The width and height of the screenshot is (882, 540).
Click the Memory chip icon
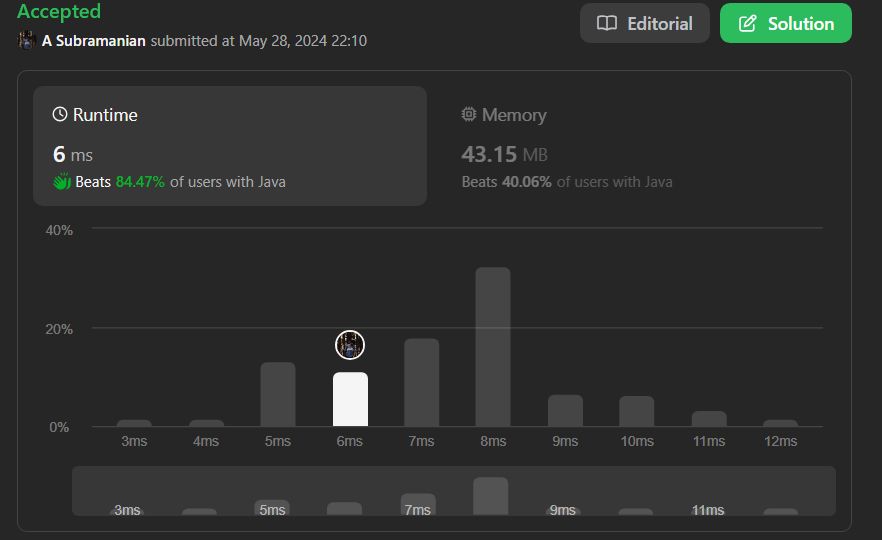(469, 114)
